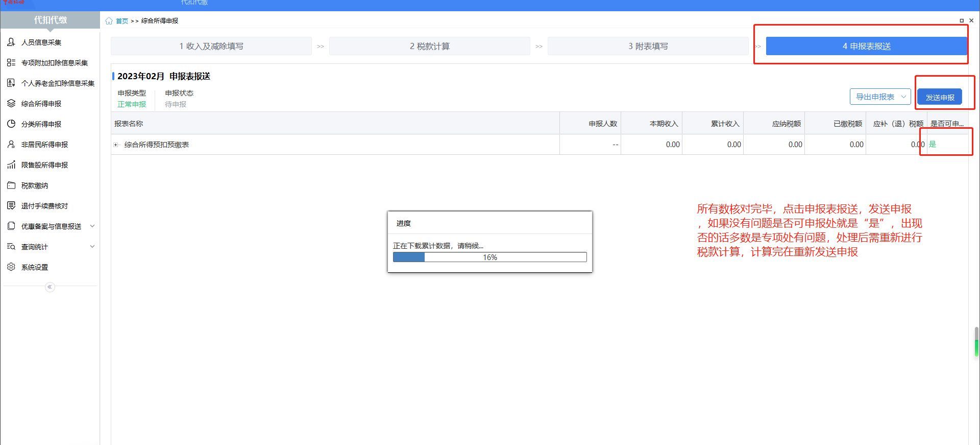Expand the 查询统计 submenu
980x445 pixels.
point(92,246)
